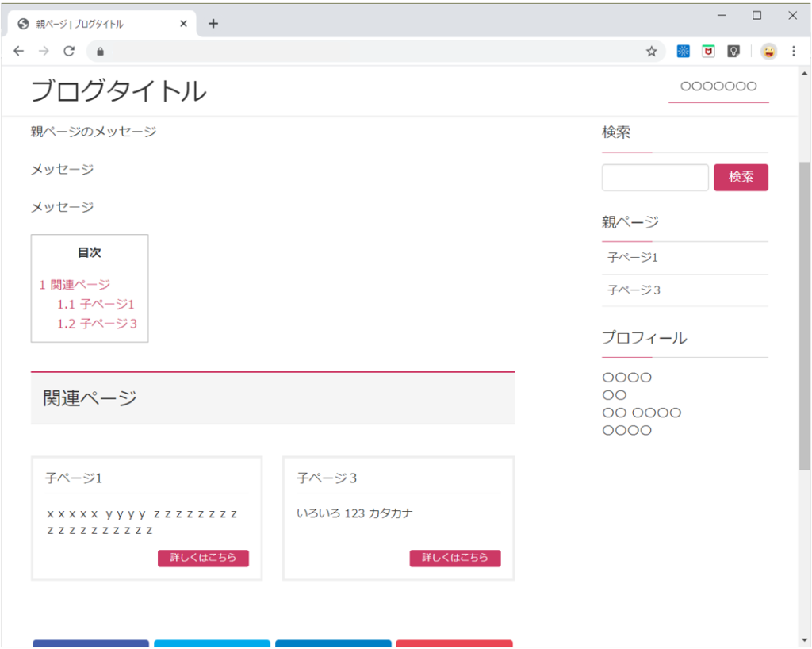Click the search text field
Viewport: 812px width, 649px height.
click(655, 178)
